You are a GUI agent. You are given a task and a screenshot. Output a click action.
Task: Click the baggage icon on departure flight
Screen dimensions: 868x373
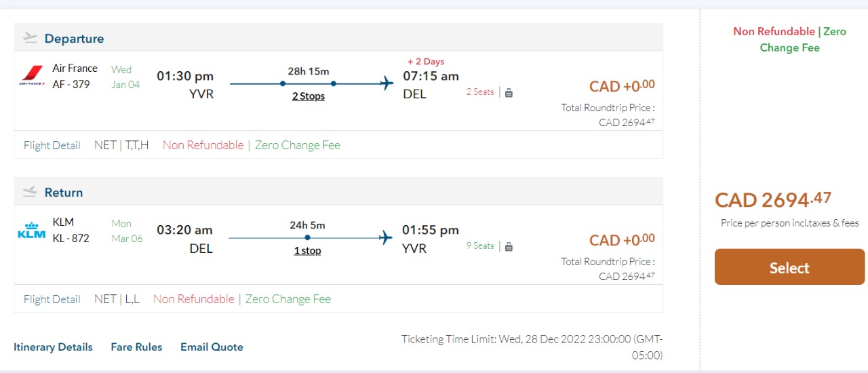[509, 93]
